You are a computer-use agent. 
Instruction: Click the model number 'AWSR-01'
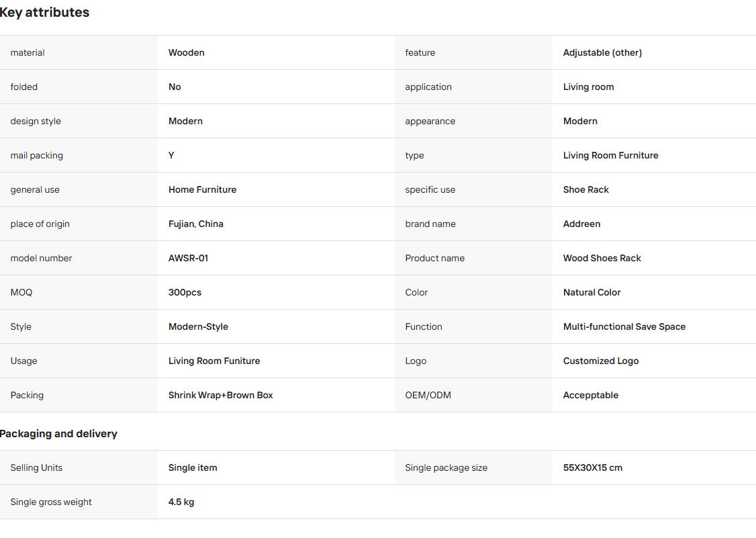[188, 258]
